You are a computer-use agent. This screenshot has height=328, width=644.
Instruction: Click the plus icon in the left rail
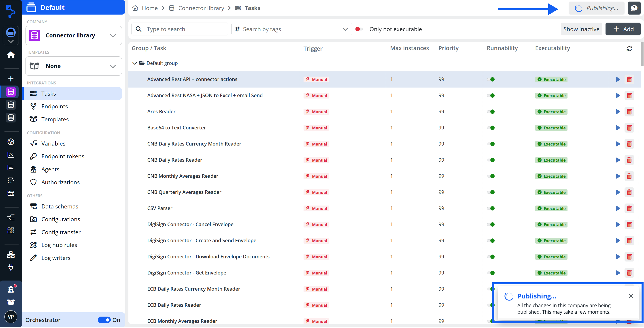pos(11,79)
